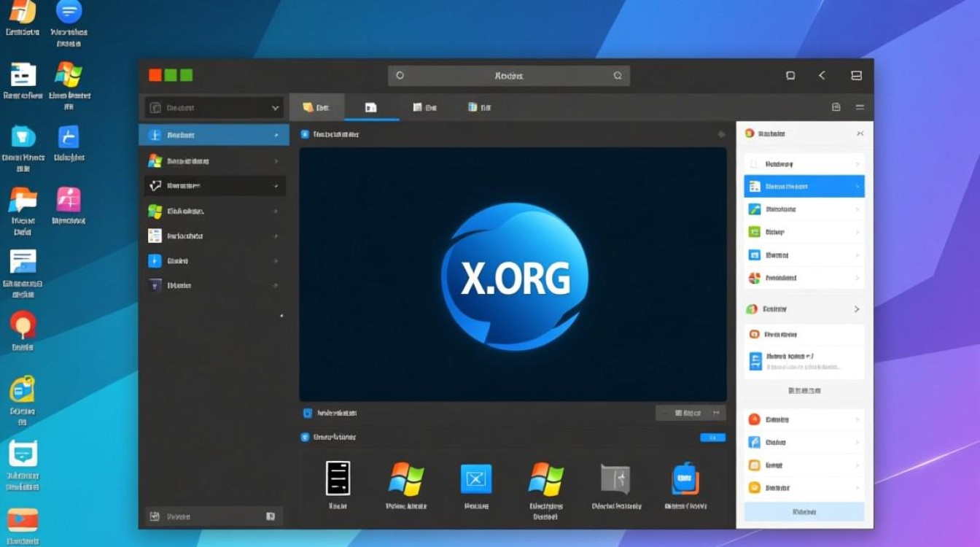
Task: Expand the highlighted blue item in left sidebar
Action: tap(276, 135)
